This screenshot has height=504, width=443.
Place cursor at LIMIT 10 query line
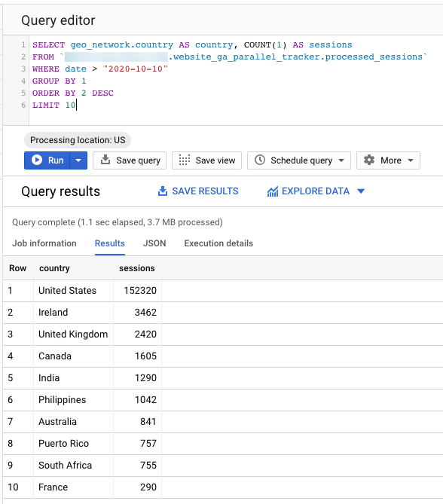(54, 105)
